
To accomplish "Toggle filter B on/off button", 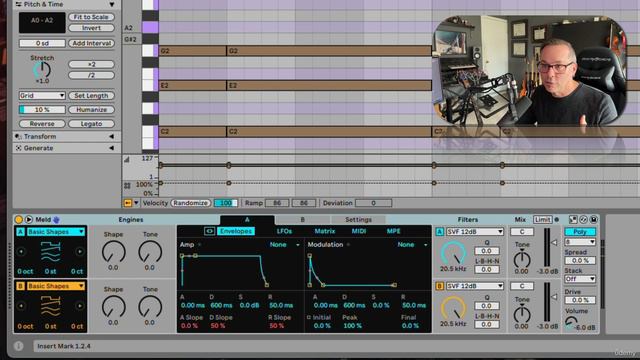I will click(x=440, y=286).
